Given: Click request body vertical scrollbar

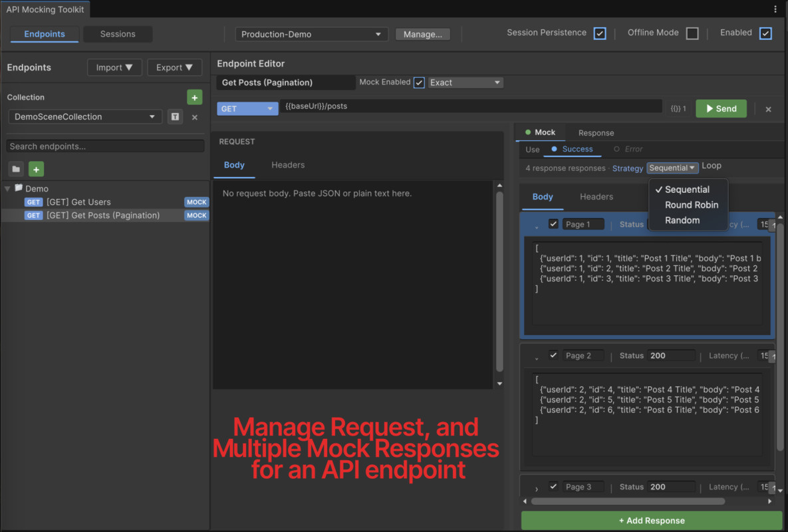Looking at the screenshot, I should coord(499,281).
